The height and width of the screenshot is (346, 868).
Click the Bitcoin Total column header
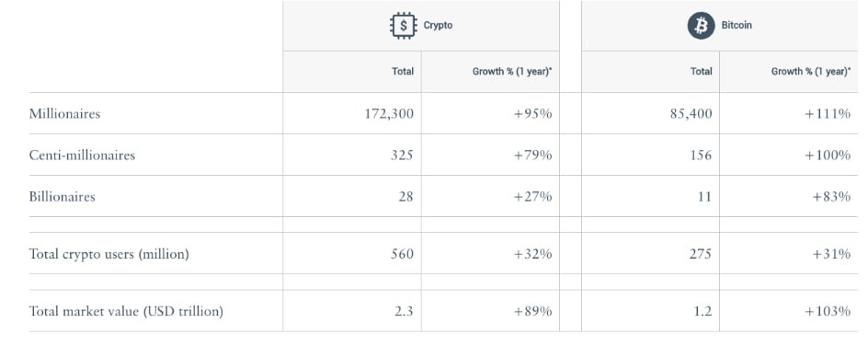coord(701,72)
